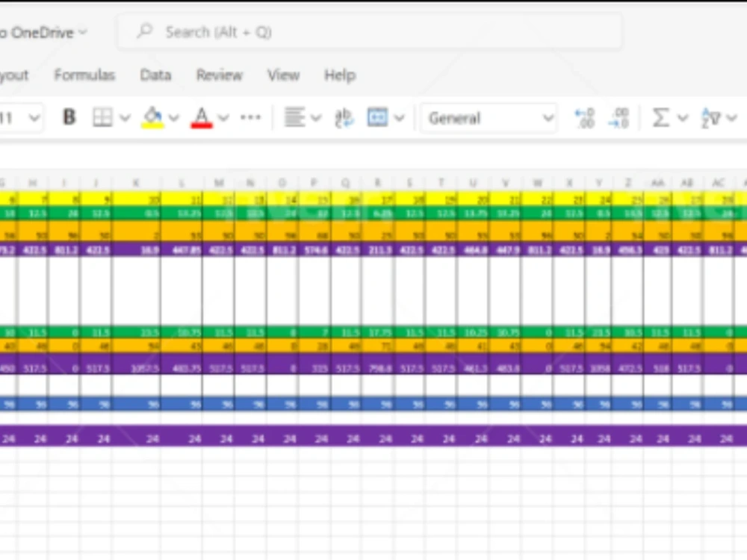Select column W header

pos(537,183)
